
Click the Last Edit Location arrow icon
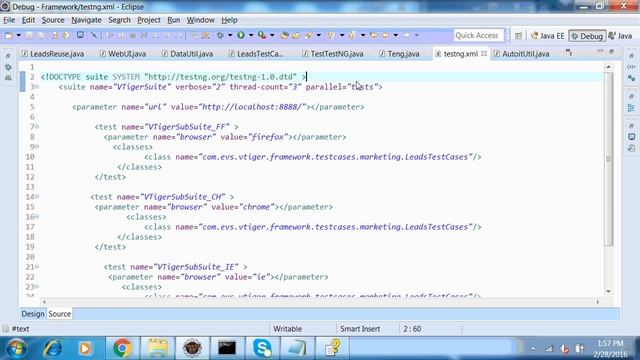[x=373, y=36]
